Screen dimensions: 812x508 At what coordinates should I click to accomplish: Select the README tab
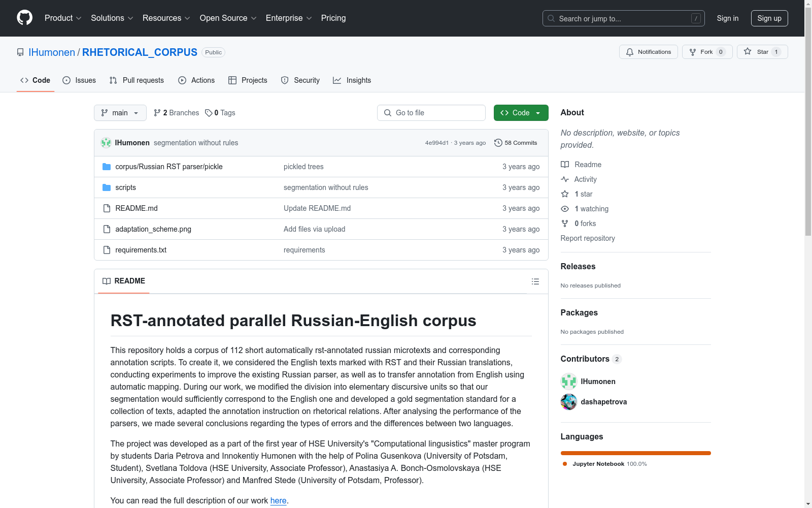click(124, 281)
